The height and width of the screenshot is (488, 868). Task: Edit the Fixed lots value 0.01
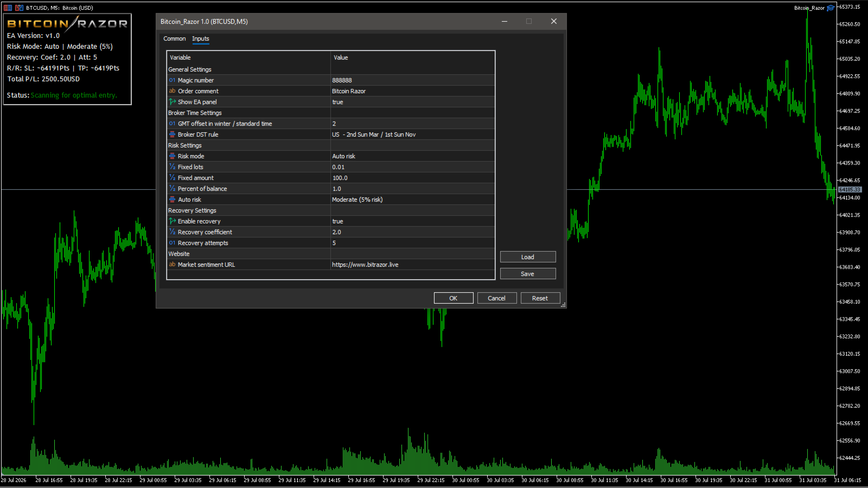pos(412,167)
